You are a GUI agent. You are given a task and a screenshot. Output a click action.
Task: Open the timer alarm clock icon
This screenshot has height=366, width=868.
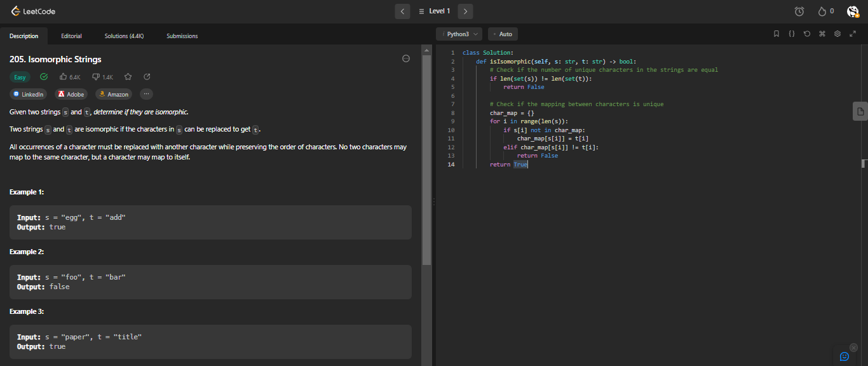click(799, 11)
